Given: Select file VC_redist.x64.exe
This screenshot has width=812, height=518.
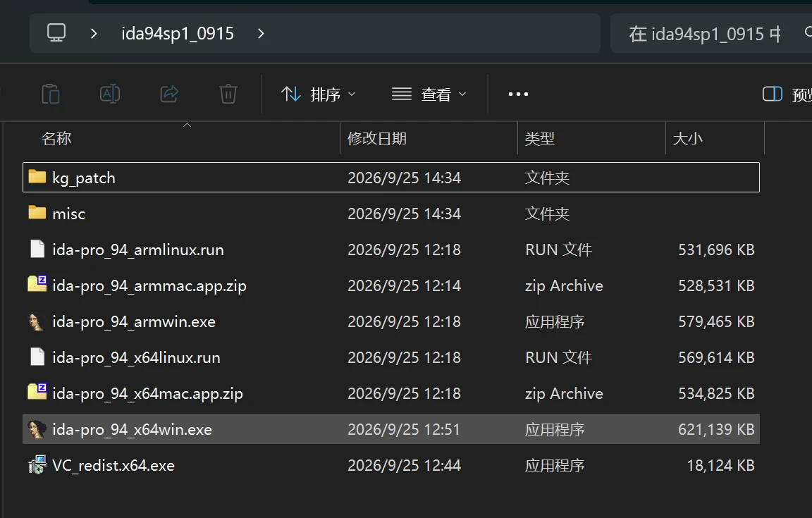Looking at the screenshot, I should click(113, 465).
